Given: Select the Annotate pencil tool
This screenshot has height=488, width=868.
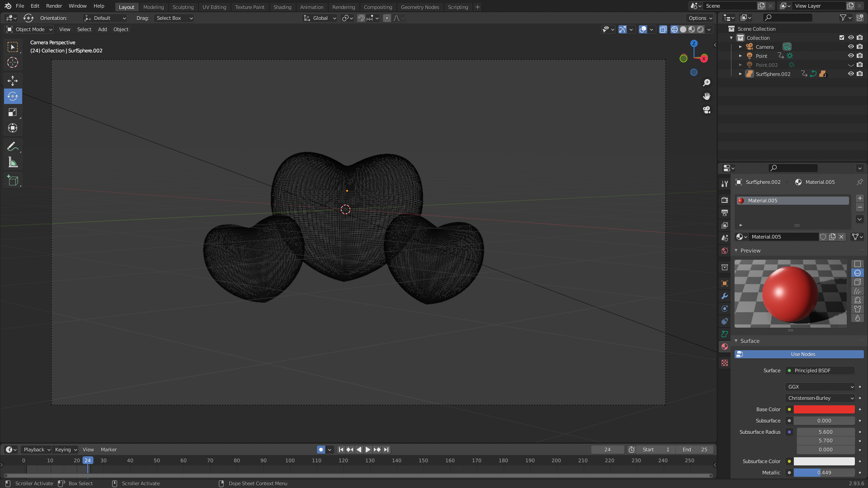Looking at the screenshot, I should (x=13, y=146).
